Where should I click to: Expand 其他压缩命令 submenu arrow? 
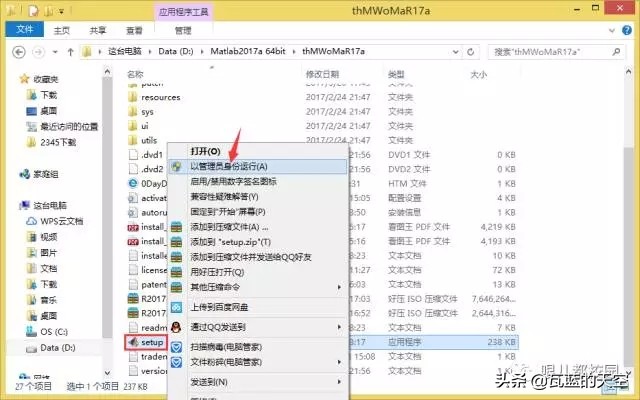click(x=339, y=287)
